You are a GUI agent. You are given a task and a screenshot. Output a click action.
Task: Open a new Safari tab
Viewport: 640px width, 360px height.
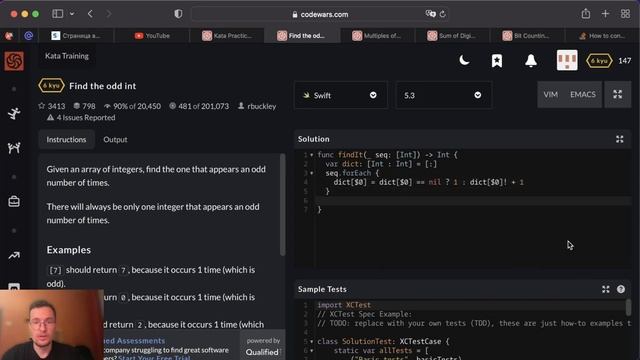[605, 14]
